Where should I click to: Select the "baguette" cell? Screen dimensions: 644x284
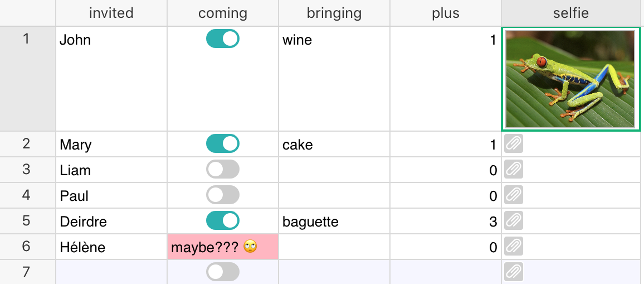334,222
